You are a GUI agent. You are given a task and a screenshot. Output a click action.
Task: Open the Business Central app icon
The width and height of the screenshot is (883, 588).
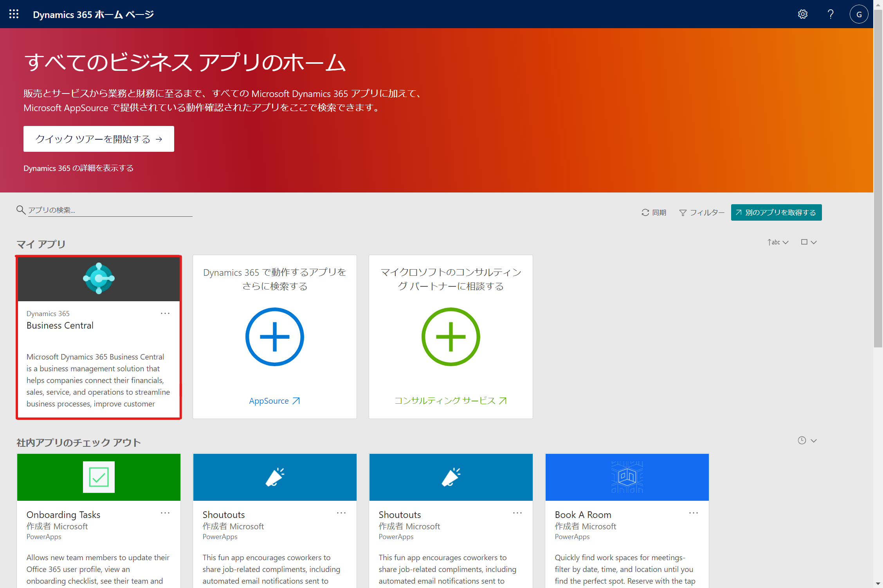tap(99, 278)
